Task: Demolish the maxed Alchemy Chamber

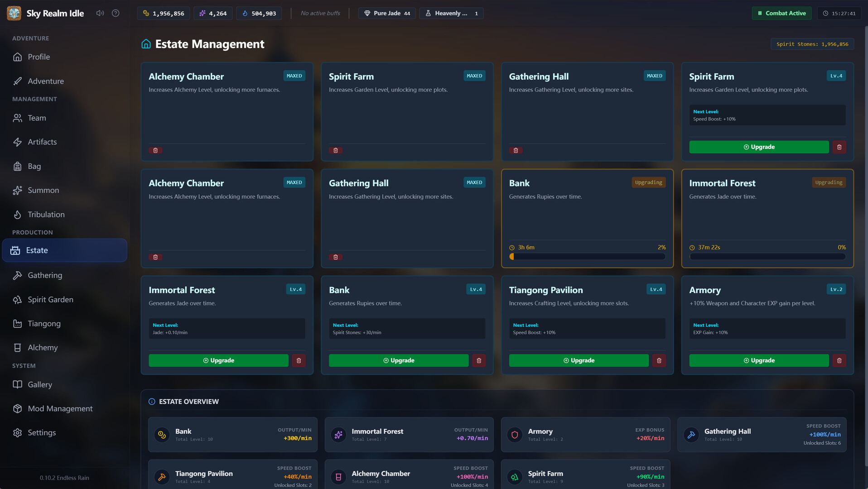Action: click(x=155, y=150)
